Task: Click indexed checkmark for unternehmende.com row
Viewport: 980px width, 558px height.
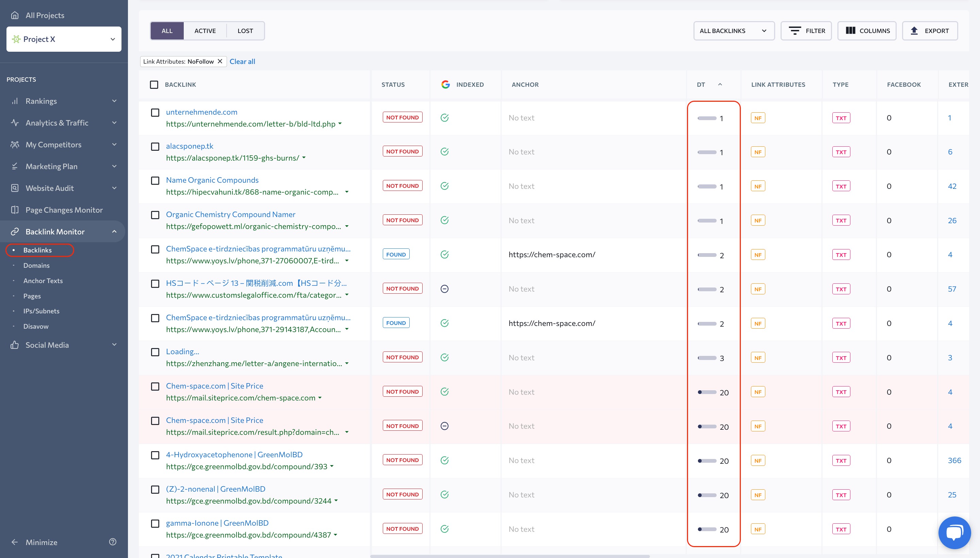Action: coord(445,118)
